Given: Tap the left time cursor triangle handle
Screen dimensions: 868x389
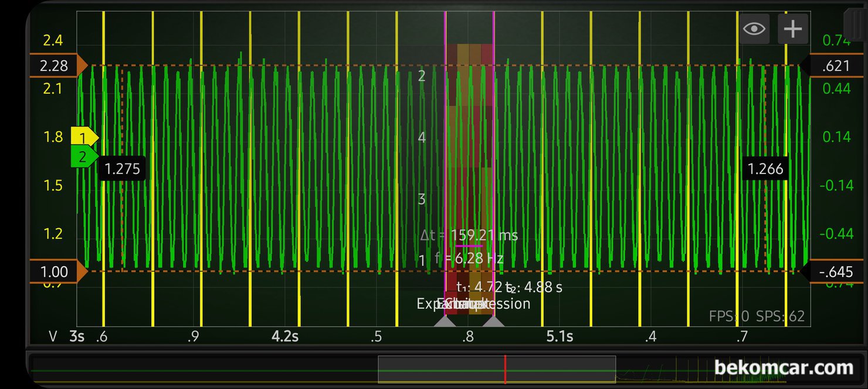Looking at the screenshot, I should tap(445, 321).
